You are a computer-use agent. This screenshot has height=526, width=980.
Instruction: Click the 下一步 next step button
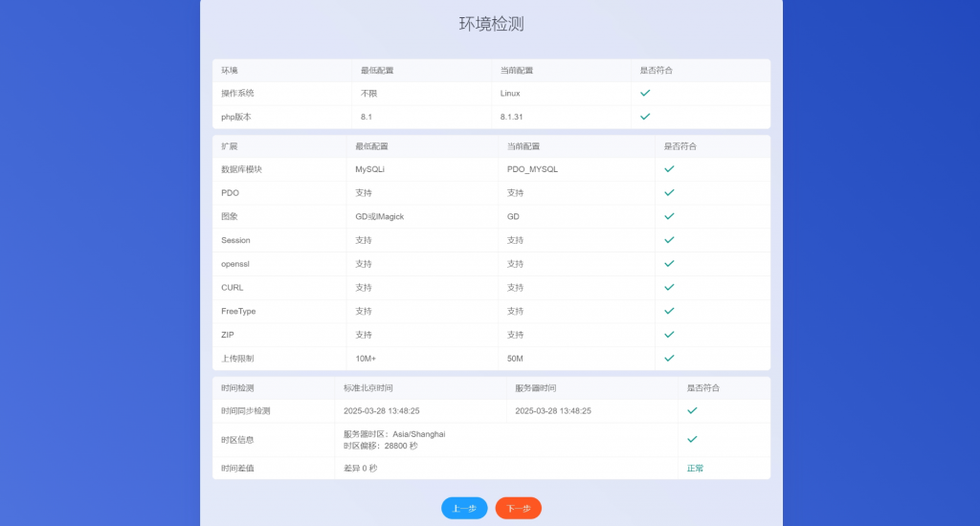(518, 508)
